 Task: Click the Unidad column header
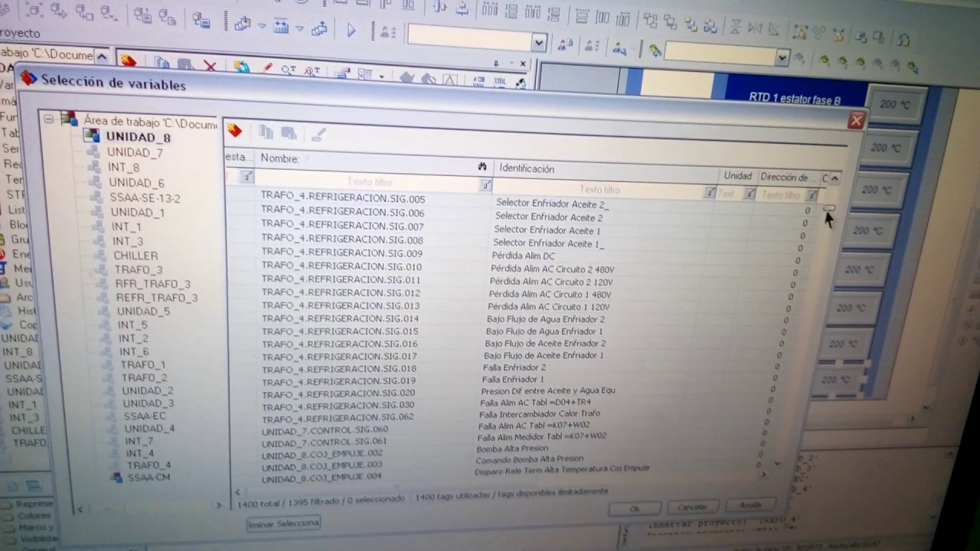tap(738, 175)
